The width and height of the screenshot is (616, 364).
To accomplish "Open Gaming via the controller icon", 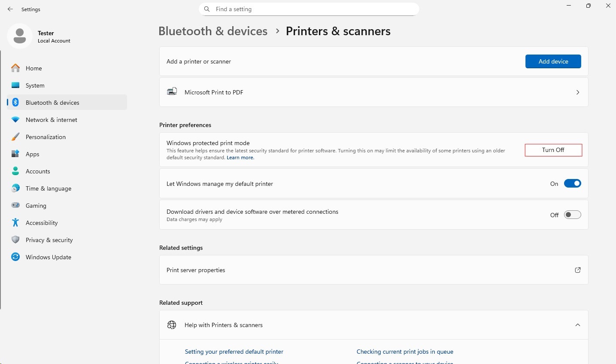I will pyautogui.click(x=15, y=206).
